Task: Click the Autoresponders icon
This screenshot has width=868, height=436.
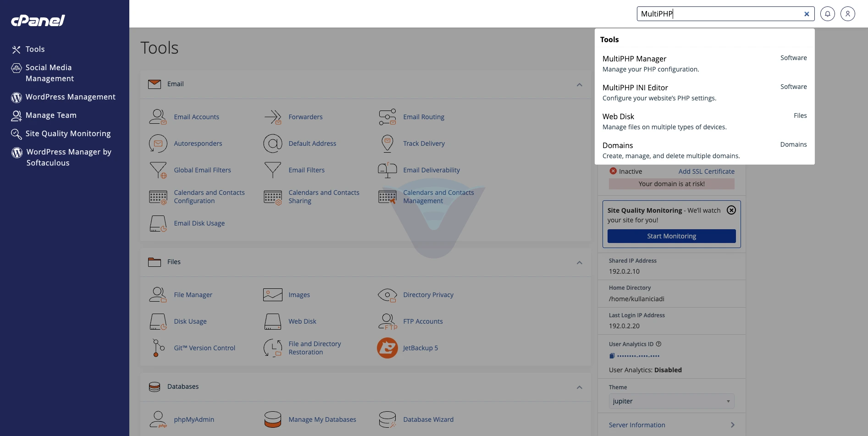Action: [x=158, y=143]
